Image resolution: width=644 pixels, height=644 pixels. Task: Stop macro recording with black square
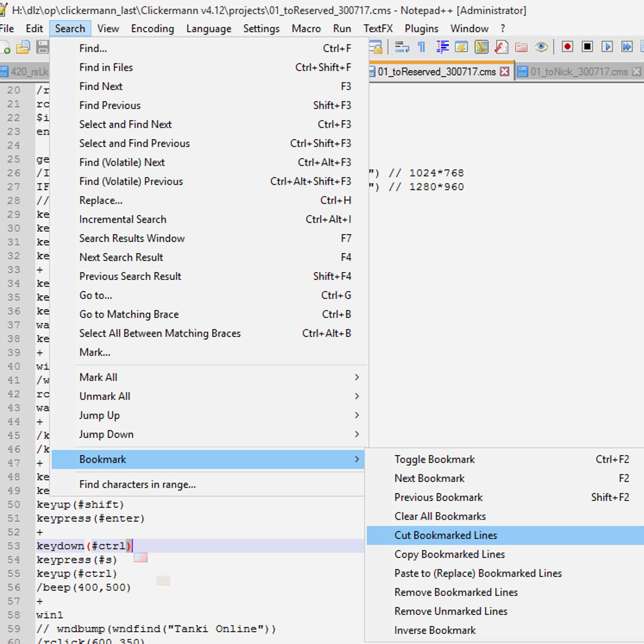tap(588, 47)
